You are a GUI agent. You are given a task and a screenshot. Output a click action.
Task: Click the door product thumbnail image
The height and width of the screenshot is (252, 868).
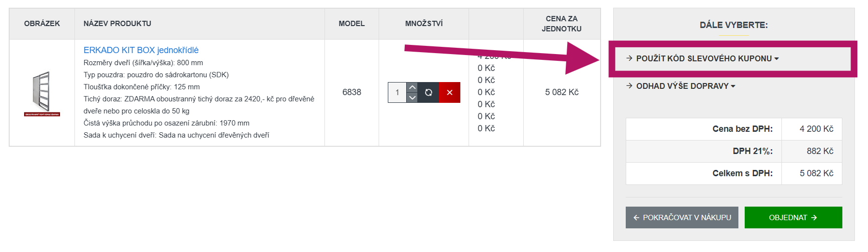[42, 93]
